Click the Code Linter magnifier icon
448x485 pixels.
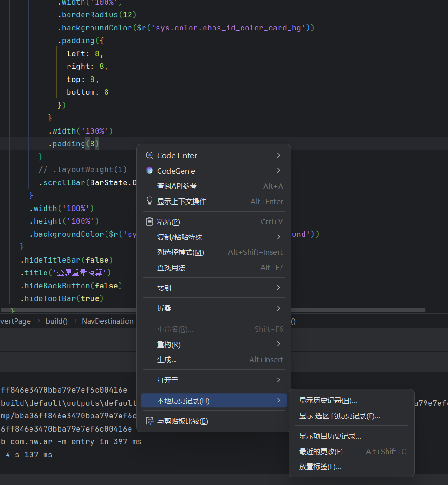tap(150, 155)
